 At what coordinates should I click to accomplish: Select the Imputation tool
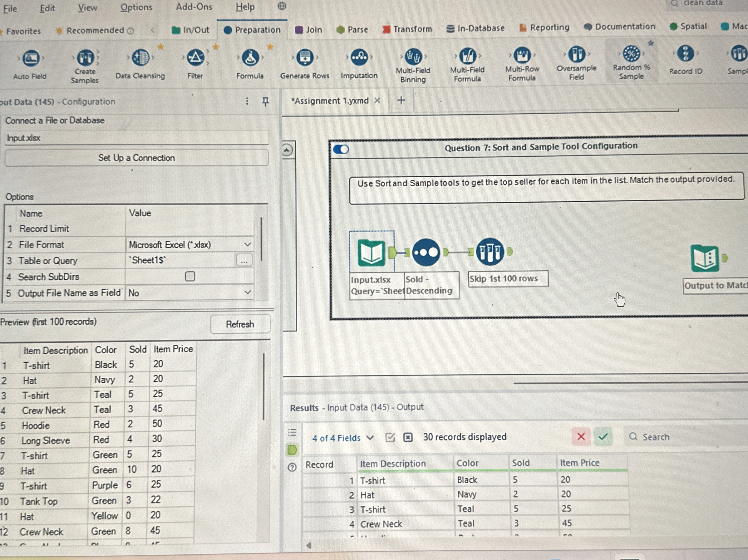[x=359, y=57]
